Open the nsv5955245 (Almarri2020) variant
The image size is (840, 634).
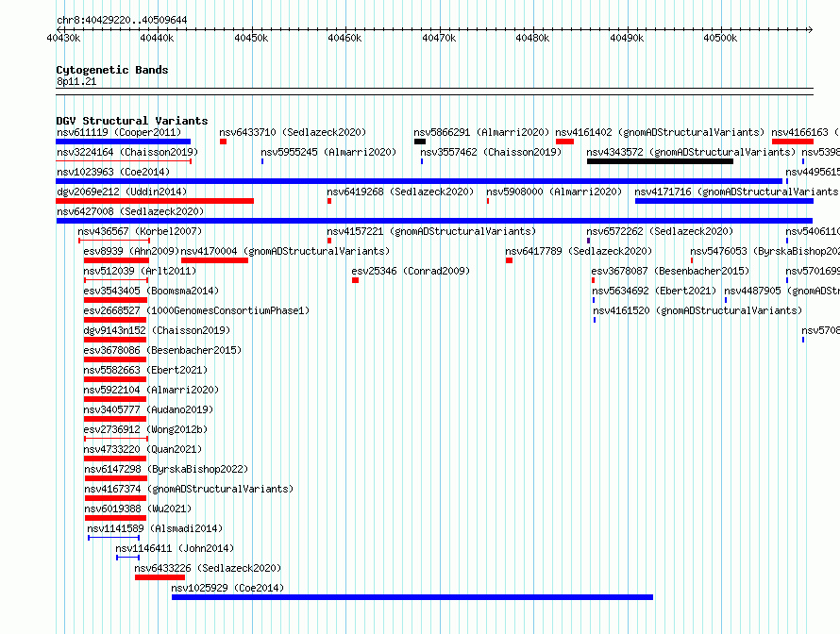click(x=329, y=152)
